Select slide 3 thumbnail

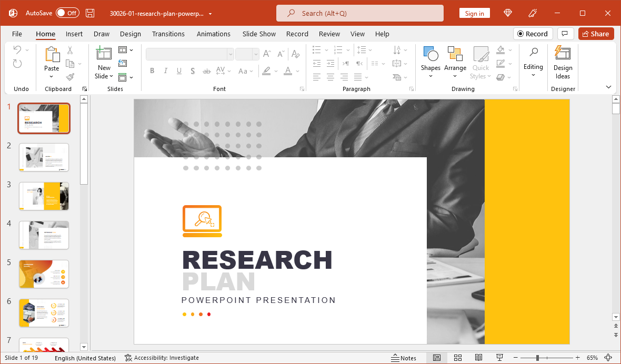click(x=44, y=196)
